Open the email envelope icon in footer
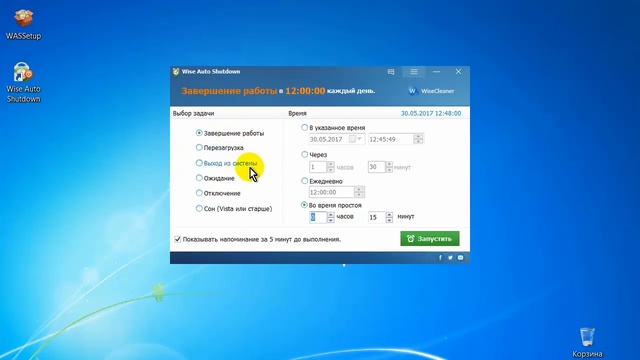This screenshot has height=360, width=640. [x=460, y=258]
